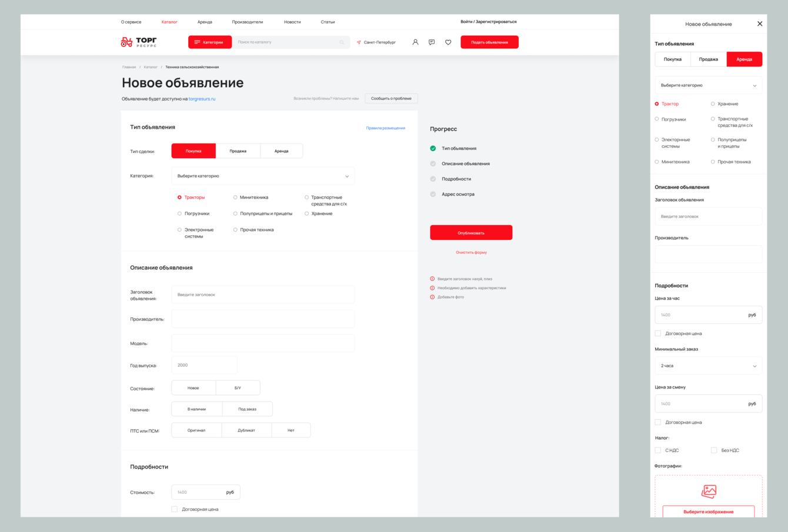Open Каталог in the top navigation
Screen dimensions: 788x532
pyautogui.click(x=169, y=22)
